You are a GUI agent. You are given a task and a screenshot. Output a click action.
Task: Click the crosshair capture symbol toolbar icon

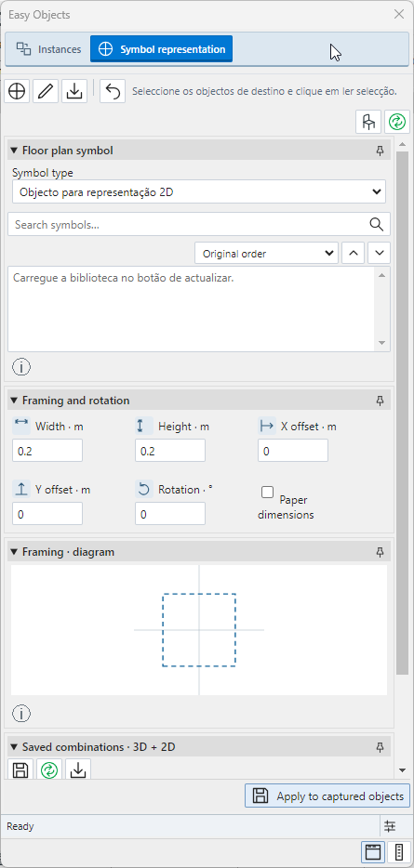click(x=17, y=91)
